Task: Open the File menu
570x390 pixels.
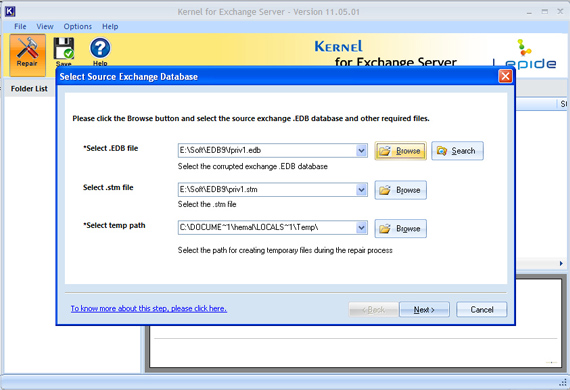Action: 20,27
